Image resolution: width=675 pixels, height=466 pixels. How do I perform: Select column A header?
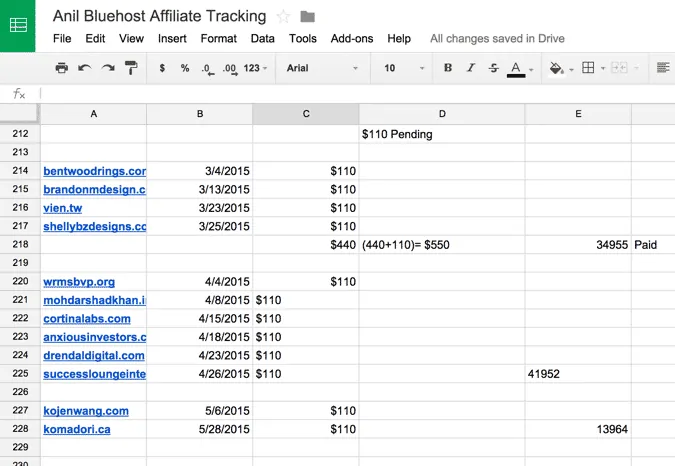click(93, 114)
